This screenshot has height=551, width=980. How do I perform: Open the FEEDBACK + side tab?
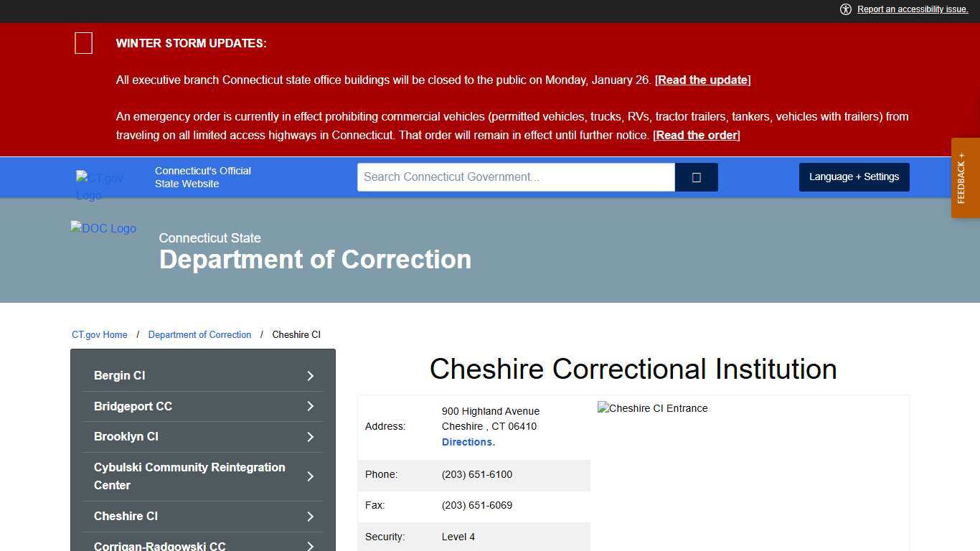pos(964,177)
